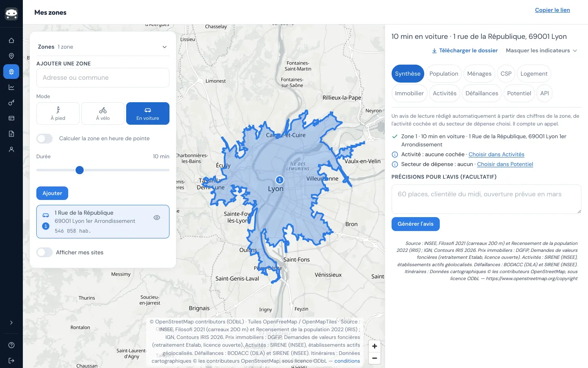Select the À pied travel mode

(58, 113)
